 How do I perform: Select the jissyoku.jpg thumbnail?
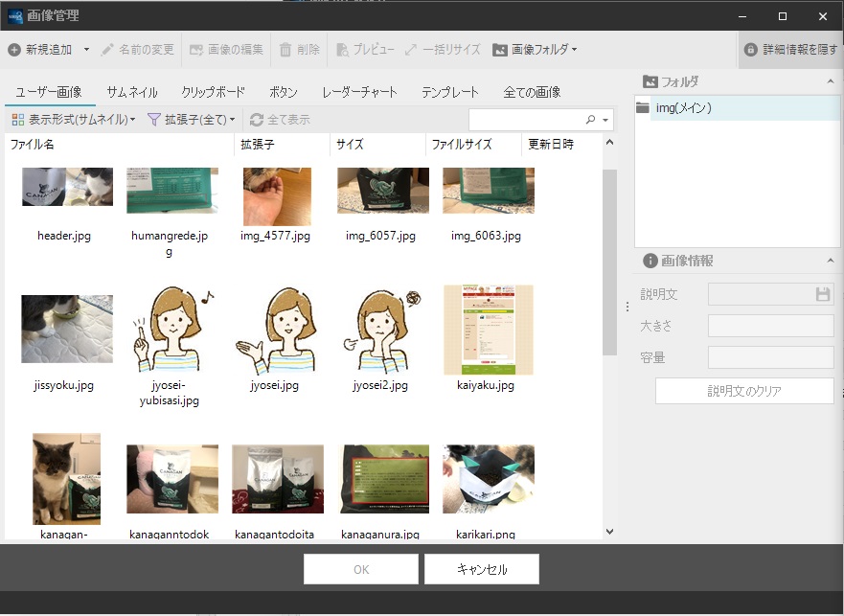tap(67, 329)
